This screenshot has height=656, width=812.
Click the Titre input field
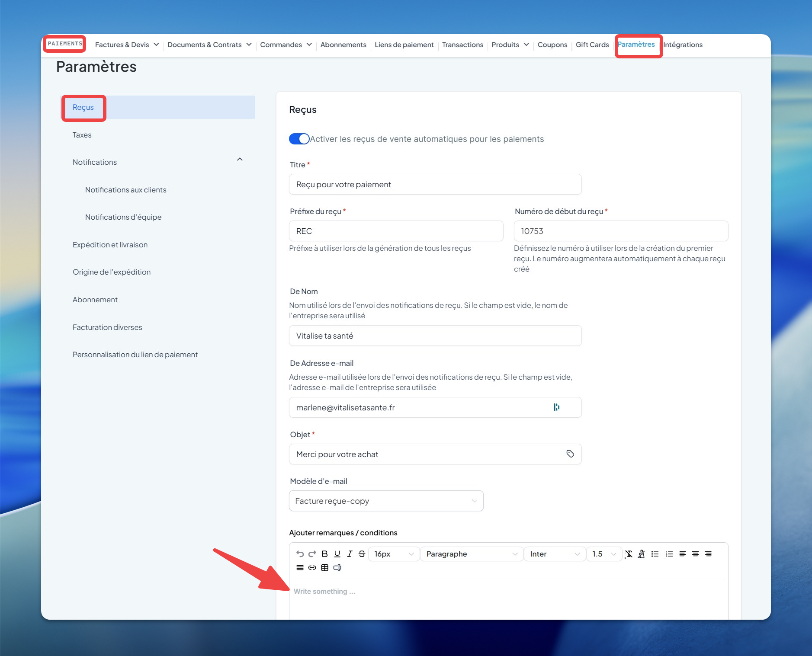(x=435, y=184)
